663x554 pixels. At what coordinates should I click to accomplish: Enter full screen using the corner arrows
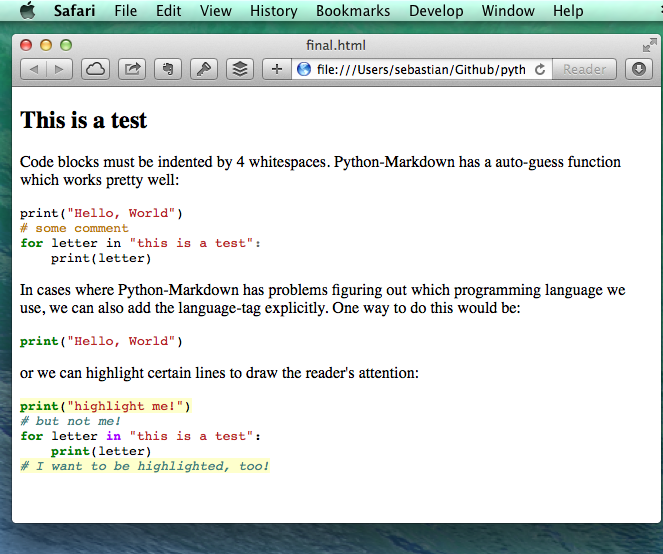click(x=649, y=44)
